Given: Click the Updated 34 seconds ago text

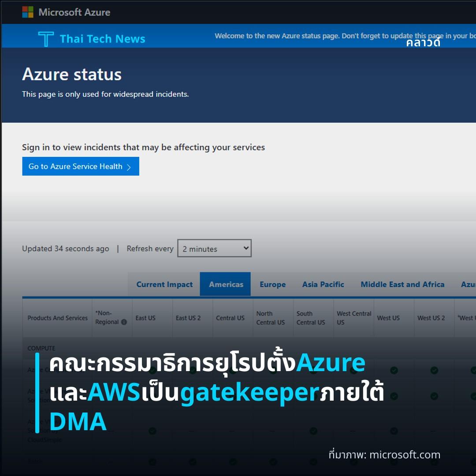Looking at the screenshot, I should click(x=65, y=249).
